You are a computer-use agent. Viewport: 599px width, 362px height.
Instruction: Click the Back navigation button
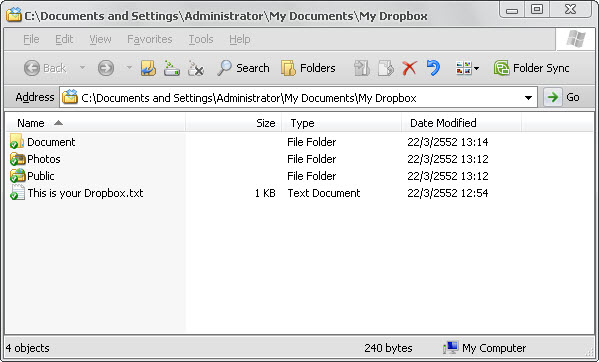coord(45,68)
